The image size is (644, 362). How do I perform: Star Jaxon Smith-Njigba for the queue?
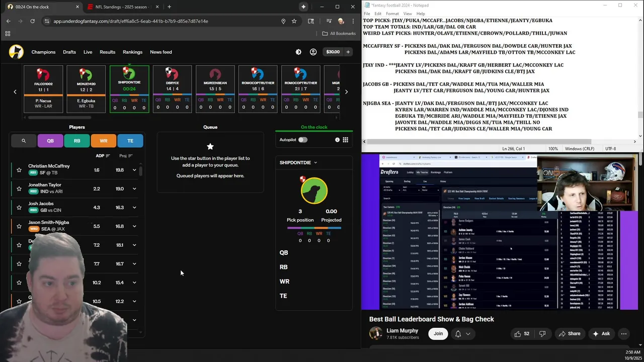19,226
